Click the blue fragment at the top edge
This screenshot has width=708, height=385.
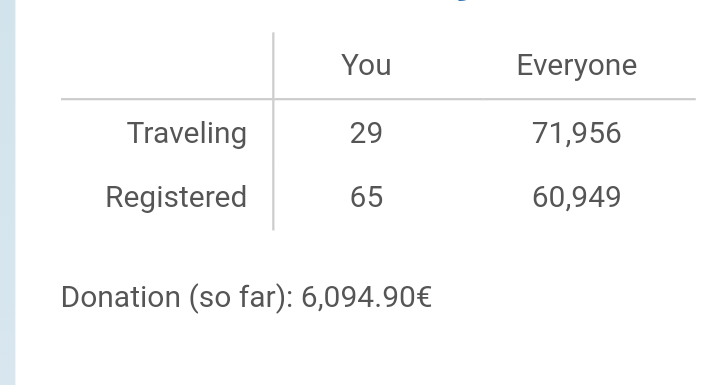[461, 0]
